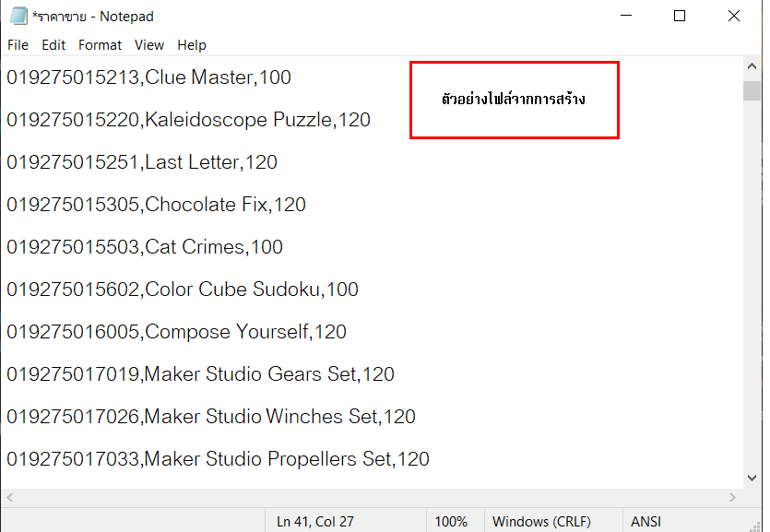The height and width of the screenshot is (532, 770).
Task: Click the vertical scrollbar up arrow
Action: point(752,66)
